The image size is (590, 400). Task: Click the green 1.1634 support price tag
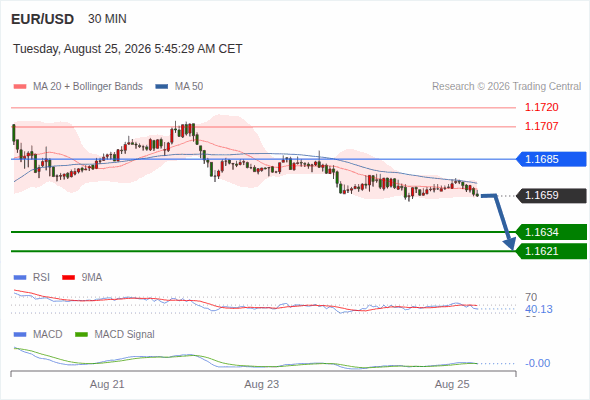point(552,232)
